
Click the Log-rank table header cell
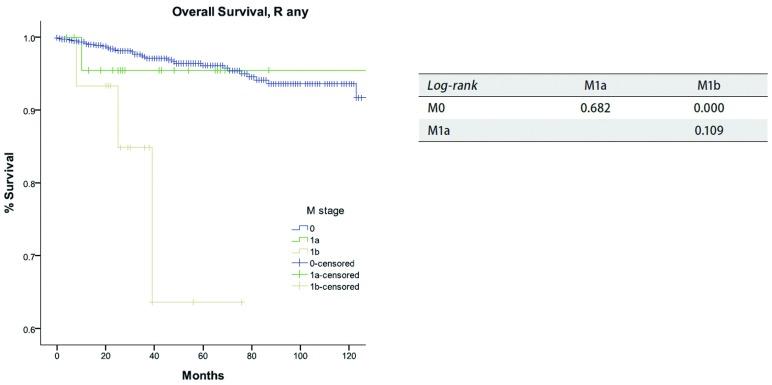click(451, 85)
